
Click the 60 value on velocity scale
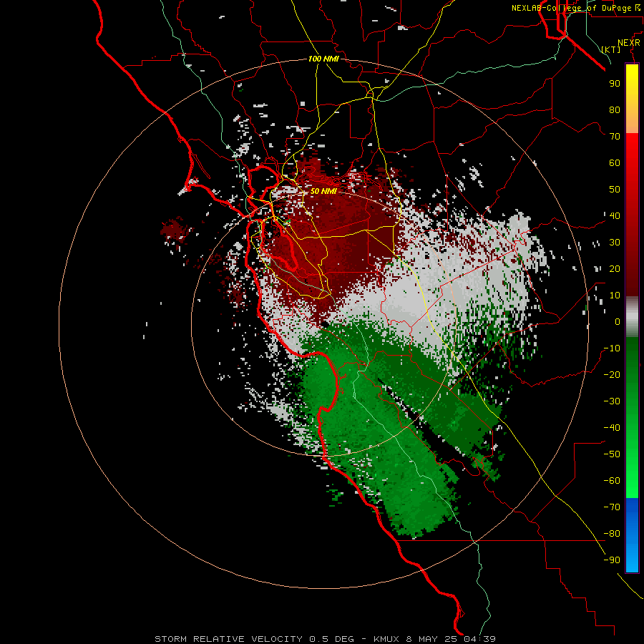click(x=615, y=163)
